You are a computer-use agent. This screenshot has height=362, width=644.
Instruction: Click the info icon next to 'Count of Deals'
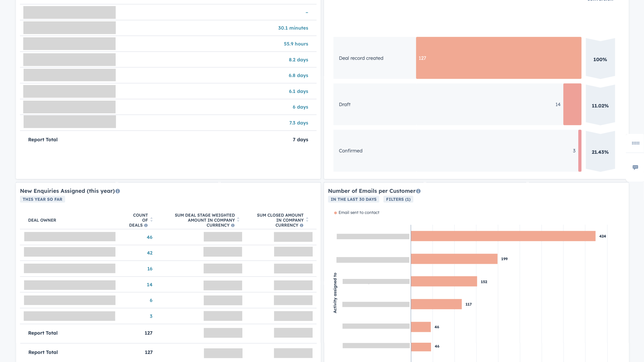(x=146, y=225)
